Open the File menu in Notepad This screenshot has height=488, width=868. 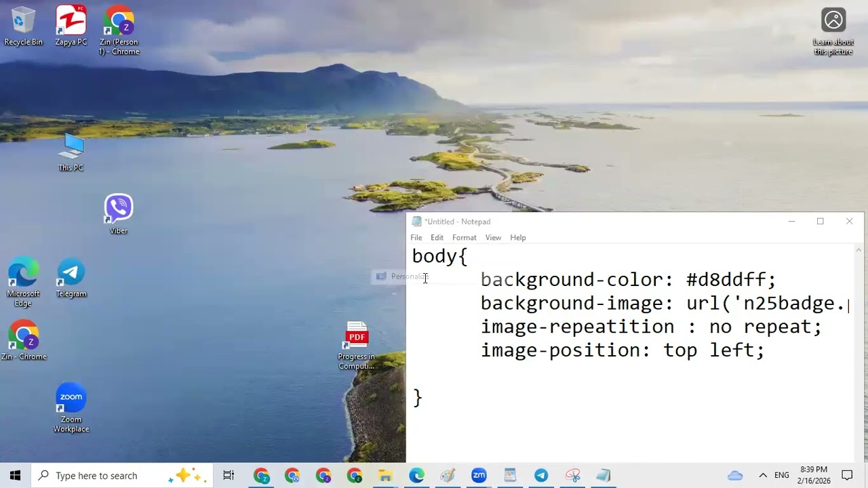[x=416, y=237]
